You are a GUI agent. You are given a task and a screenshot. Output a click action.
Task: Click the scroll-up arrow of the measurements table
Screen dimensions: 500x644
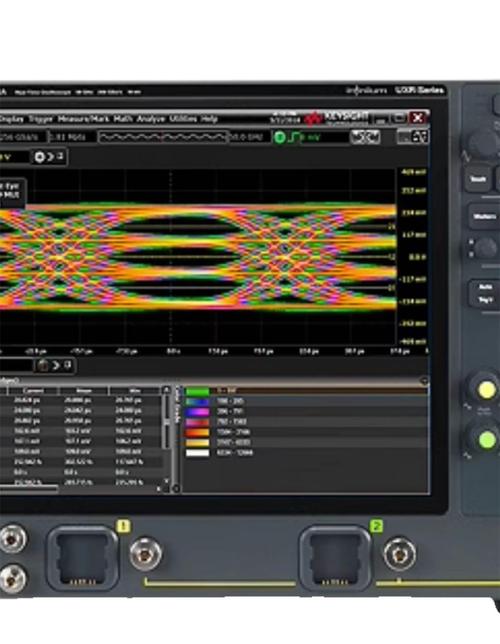(166, 389)
